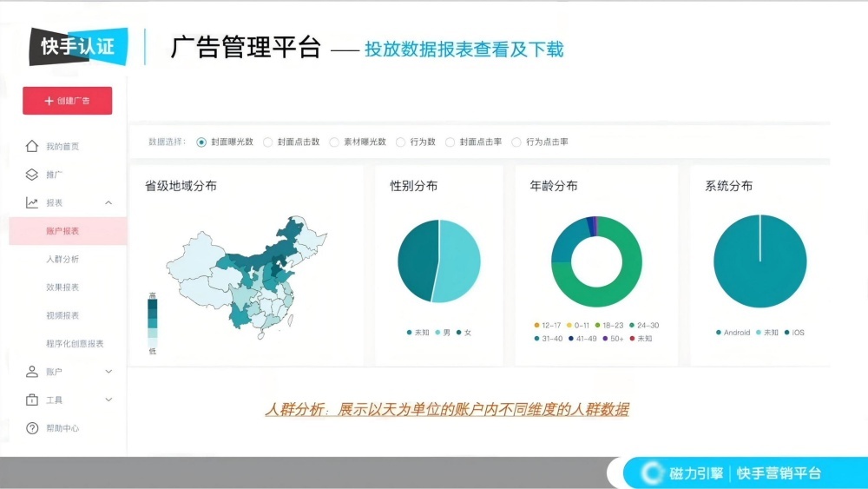
Task: Click the gender distribution pie chart
Action: [439, 261]
